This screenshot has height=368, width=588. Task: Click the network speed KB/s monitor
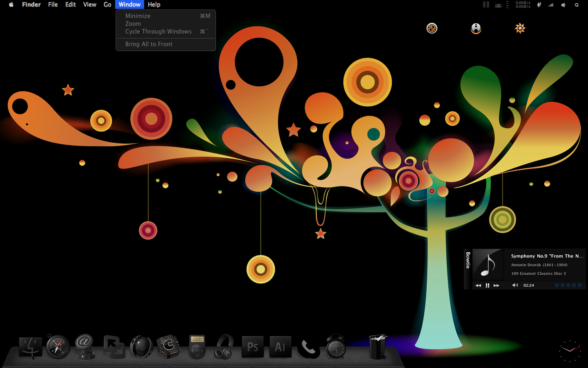(523, 4)
